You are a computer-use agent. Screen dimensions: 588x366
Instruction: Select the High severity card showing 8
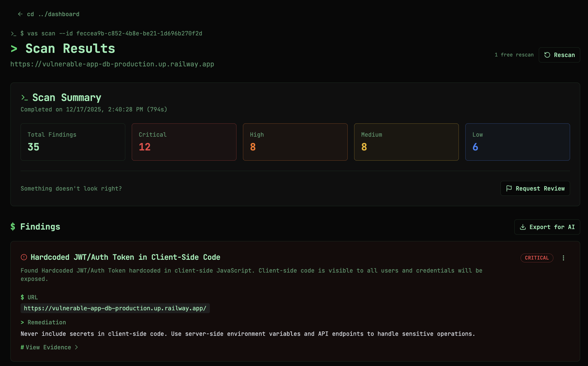[295, 142]
